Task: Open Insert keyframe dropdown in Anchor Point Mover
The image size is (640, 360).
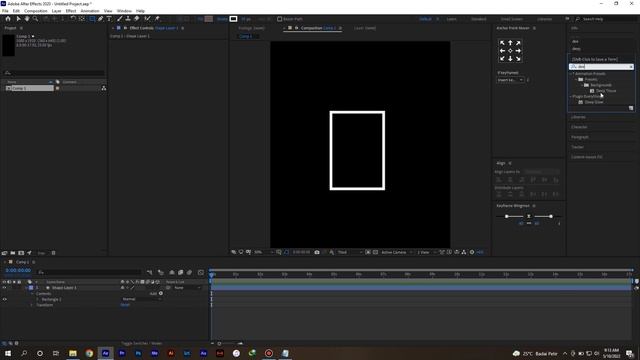Action: (510, 80)
